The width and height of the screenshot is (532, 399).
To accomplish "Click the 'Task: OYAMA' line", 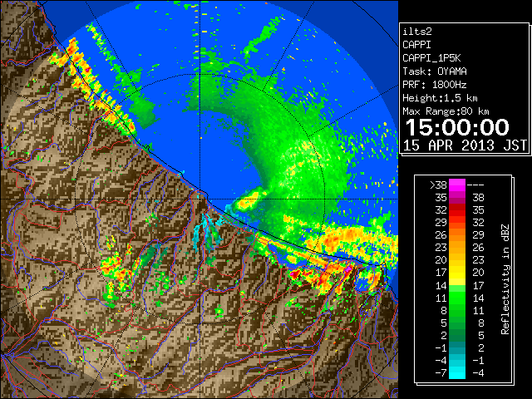I will (434, 71).
